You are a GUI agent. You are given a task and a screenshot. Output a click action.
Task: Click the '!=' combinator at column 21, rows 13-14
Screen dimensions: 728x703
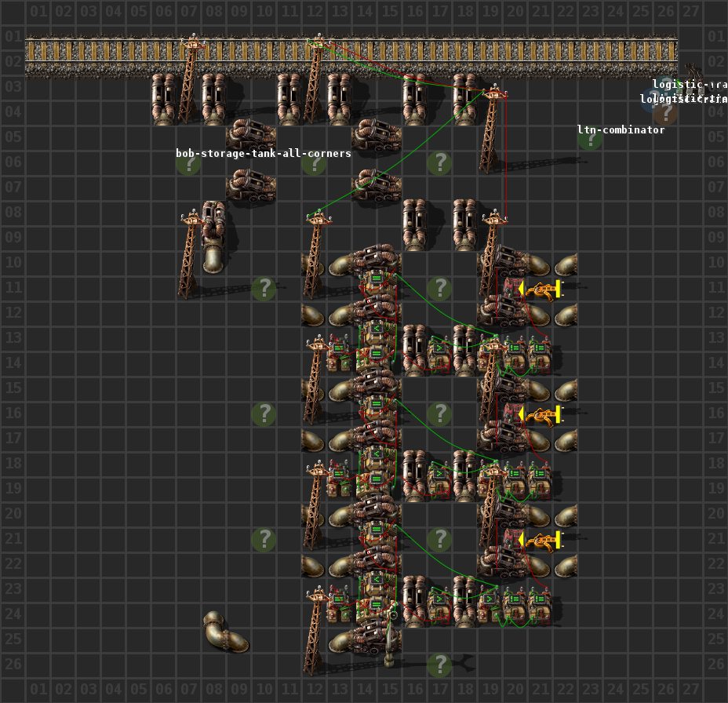coord(539,354)
